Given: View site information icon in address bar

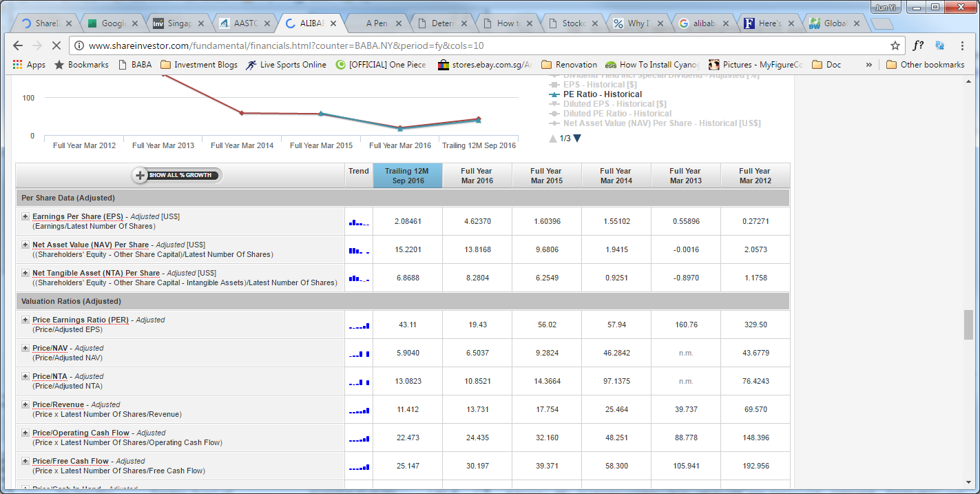Looking at the screenshot, I should click(79, 45).
